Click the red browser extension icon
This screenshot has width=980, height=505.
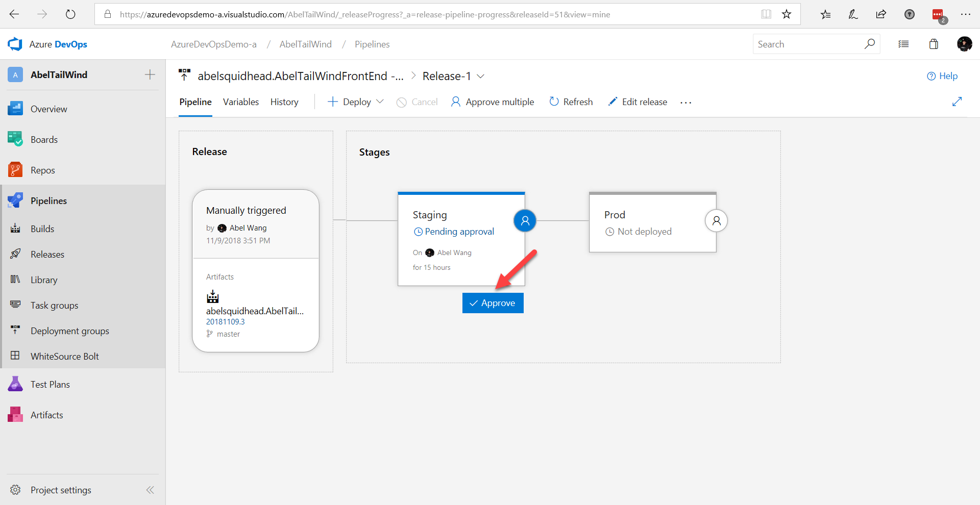pos(938,15)
